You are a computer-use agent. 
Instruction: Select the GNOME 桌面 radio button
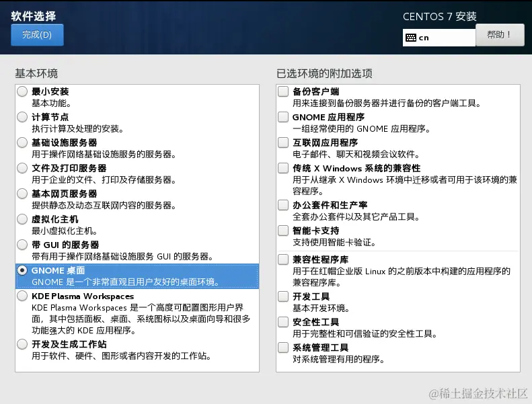click(x=22, y=270)
